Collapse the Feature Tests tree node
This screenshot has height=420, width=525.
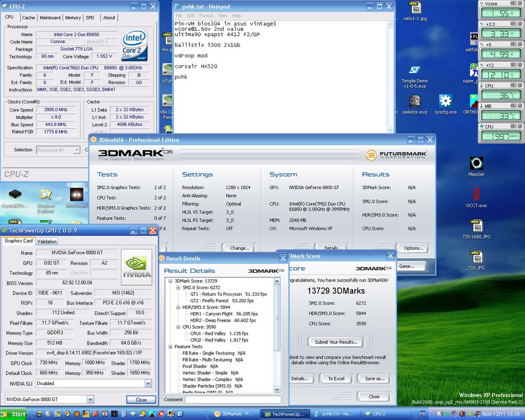click(x=170, y=347)
